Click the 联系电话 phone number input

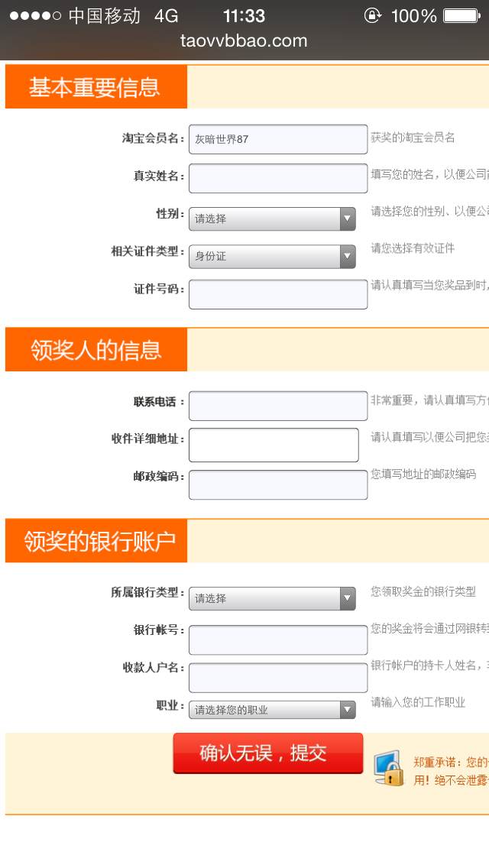point(278,406)
